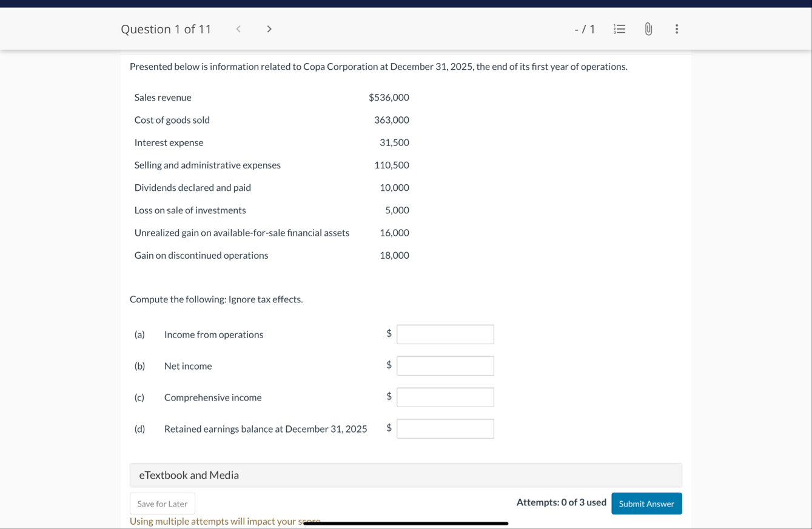
Task: Select the Dividends declared and paid value 10,000
Action: (394, 188)
